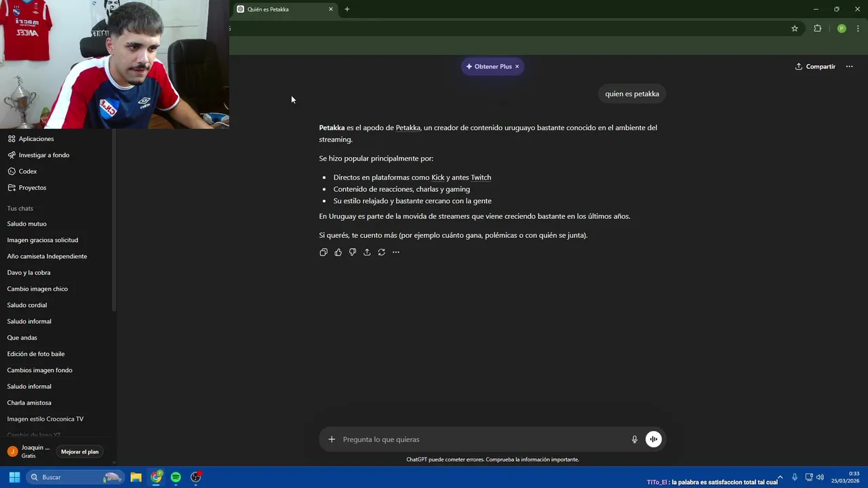868x488 pixels.
Task: Open the Chrome three-dot menu
Action: [x=858, y=28]
